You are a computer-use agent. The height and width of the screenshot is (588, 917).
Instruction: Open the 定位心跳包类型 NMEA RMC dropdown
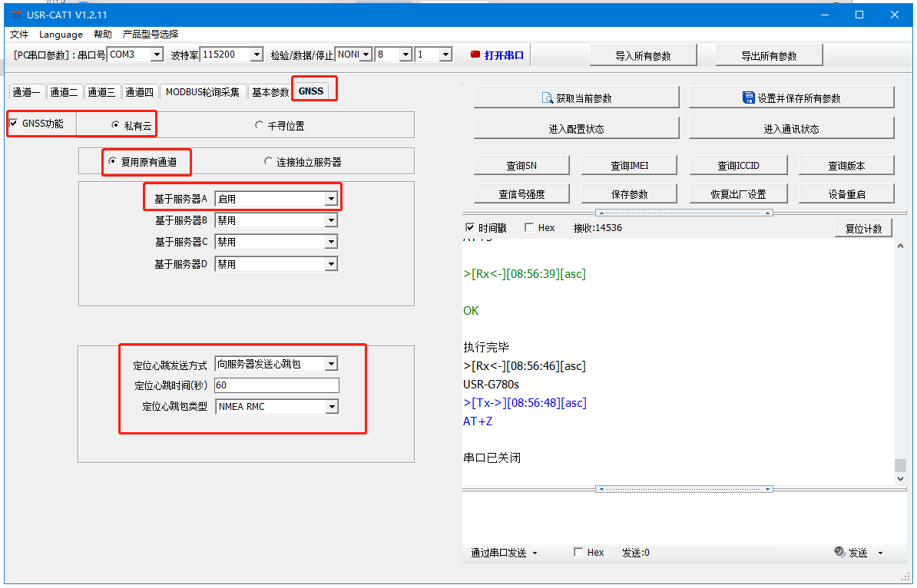click(x=332, y=406)
